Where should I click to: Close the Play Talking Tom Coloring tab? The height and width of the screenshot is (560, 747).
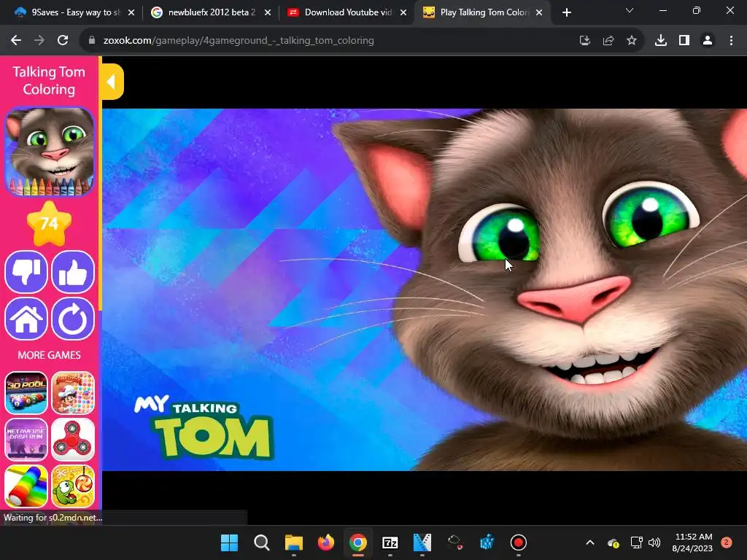coord(539,12)
